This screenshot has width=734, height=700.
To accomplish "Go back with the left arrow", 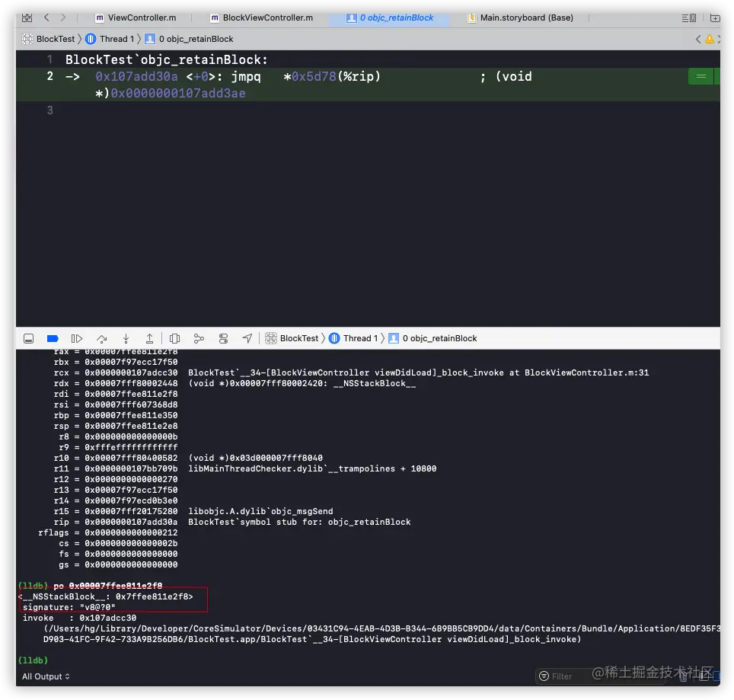I will point(46,18).
